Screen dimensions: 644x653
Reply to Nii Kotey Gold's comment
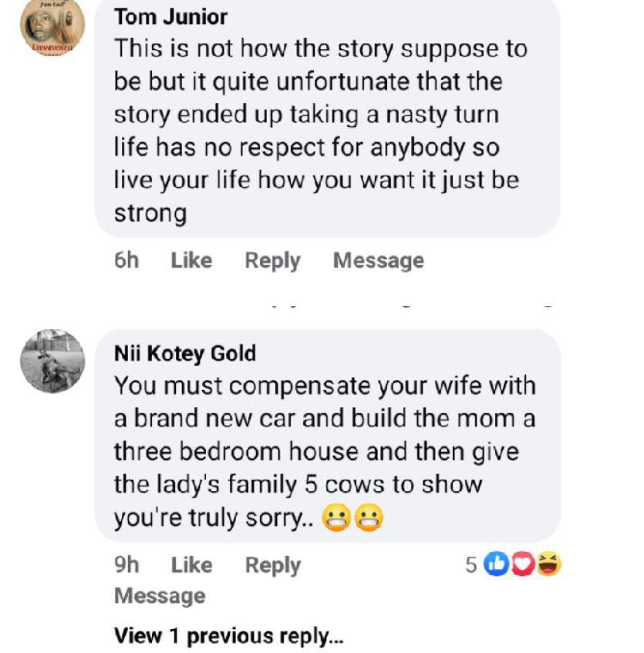point(272,565)
